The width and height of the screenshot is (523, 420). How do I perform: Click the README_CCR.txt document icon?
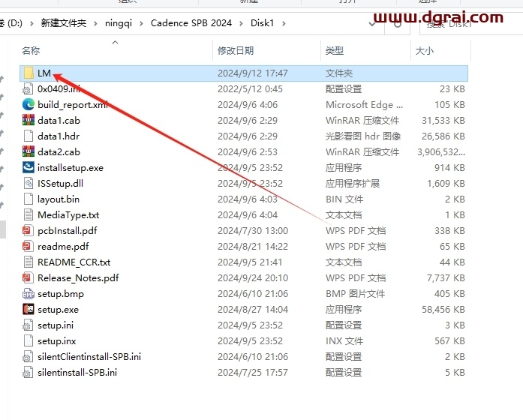[x=29, y=262]
